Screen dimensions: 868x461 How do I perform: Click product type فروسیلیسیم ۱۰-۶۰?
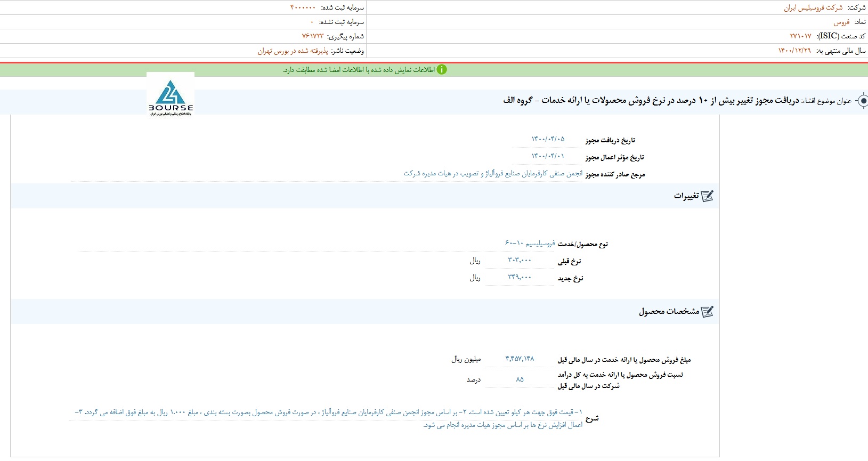pos(530,243)
